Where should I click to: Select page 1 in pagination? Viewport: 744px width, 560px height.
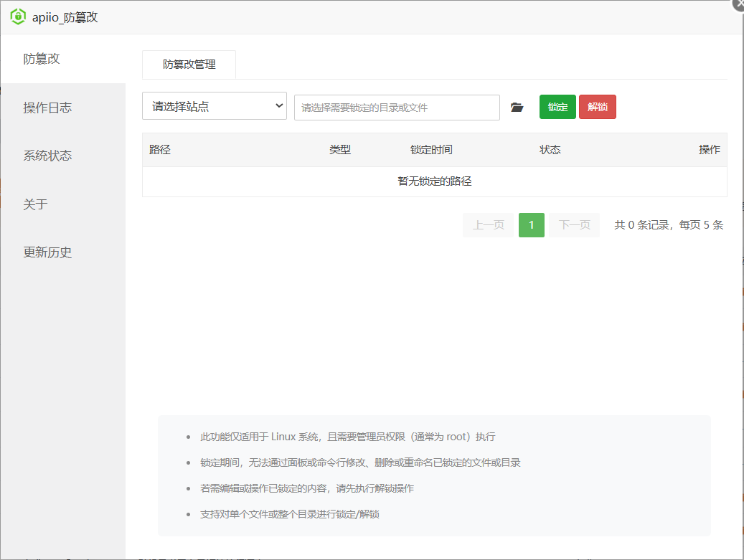tap(531, 224)
